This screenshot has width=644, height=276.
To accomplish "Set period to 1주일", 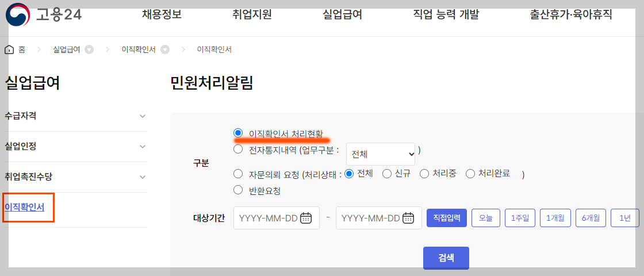I will pos(520,218).
